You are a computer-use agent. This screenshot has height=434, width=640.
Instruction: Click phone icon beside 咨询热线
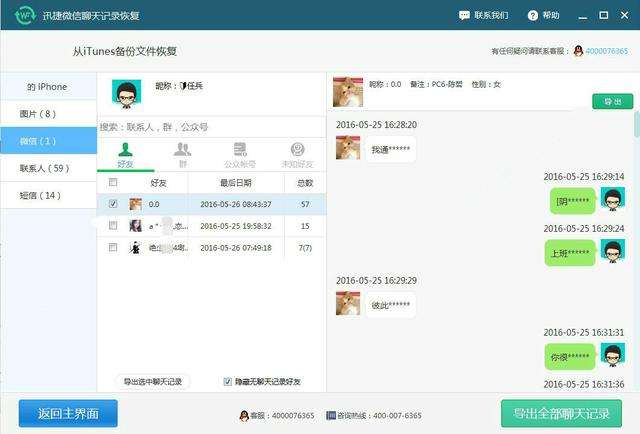coord(331,416)
